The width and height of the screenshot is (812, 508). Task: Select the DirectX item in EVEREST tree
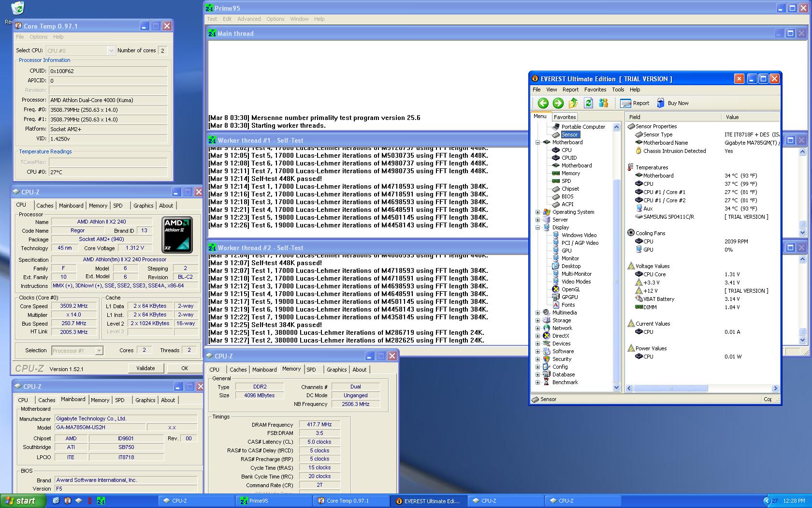tap(561, 336)
